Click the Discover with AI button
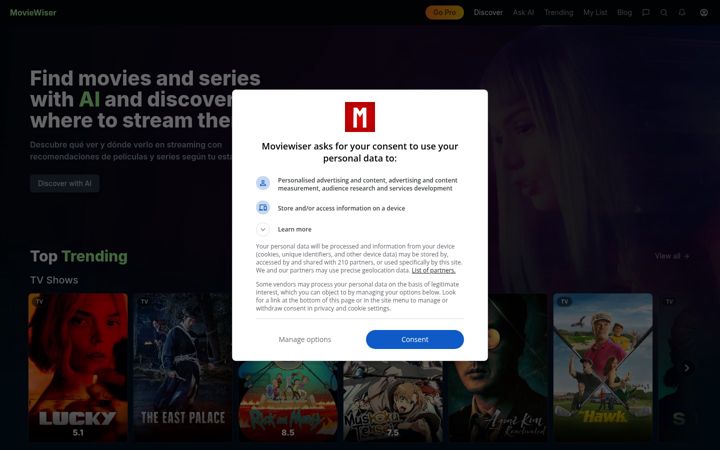 click(x=64, y=183)
